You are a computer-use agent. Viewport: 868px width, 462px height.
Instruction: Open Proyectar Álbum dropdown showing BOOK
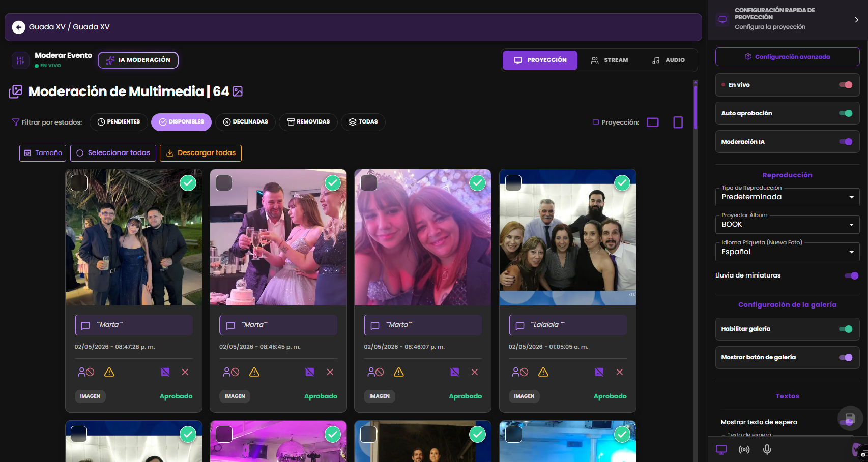(788, 225)
